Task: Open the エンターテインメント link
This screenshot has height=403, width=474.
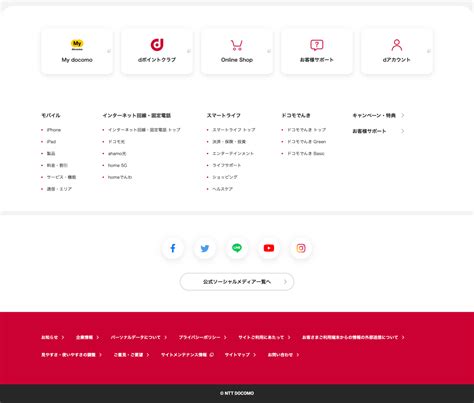Action: [x=233, y=153]
